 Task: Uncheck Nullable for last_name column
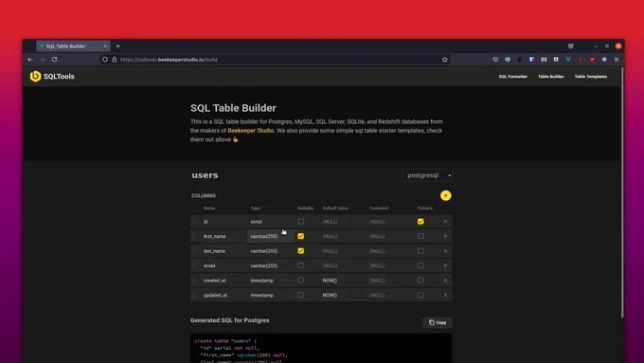pos(300,251)
